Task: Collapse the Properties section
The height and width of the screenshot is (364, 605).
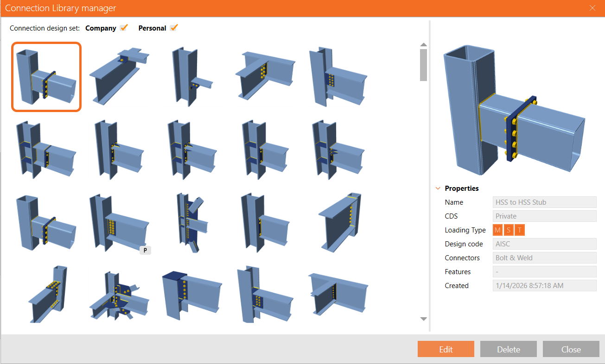Action: click(x=438, y=188)
